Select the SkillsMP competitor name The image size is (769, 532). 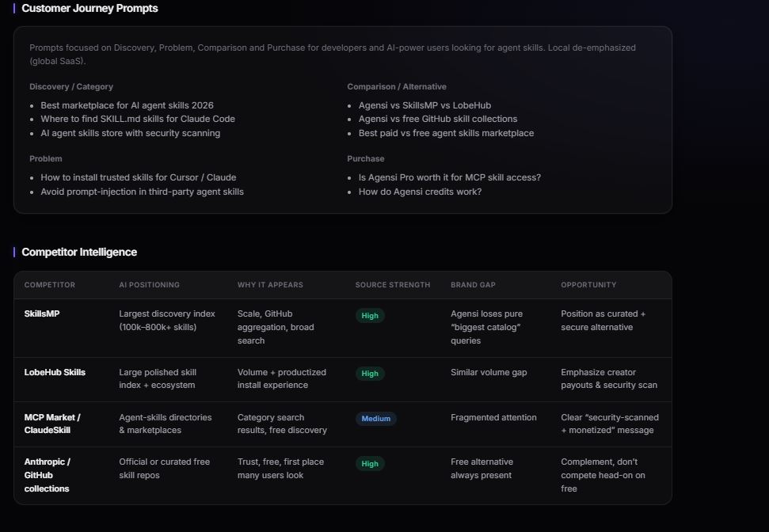[x=42, y=313]
